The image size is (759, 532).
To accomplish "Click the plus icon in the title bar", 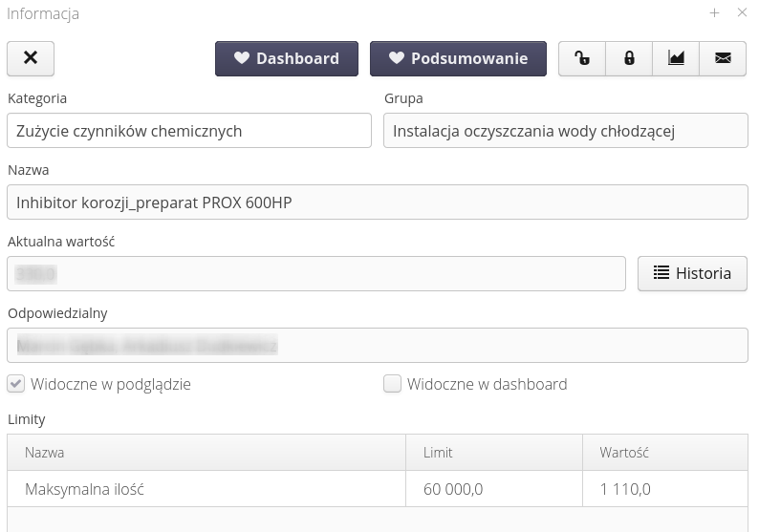I will pyautogui.click(x=714, y=13).
